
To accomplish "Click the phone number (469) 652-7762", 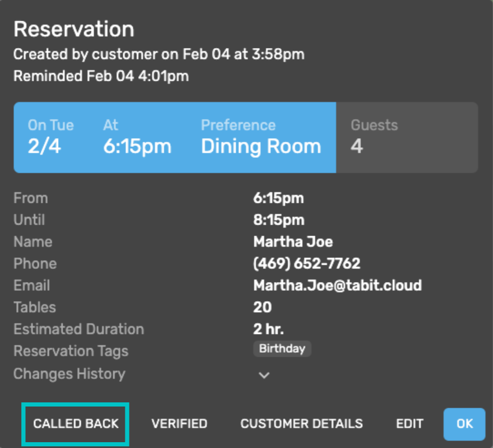I will (307, 263).
